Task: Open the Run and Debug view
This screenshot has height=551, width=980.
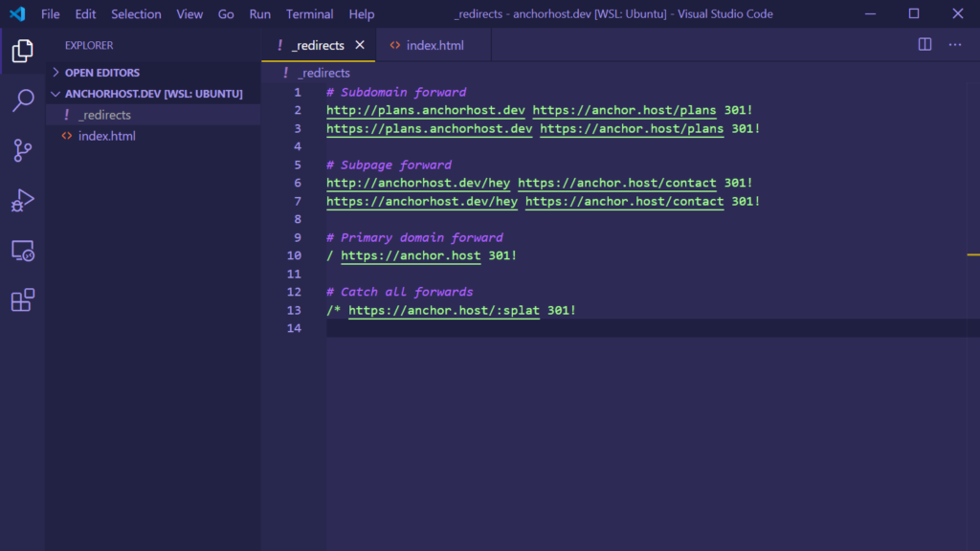Action: (x=22, y=200)
